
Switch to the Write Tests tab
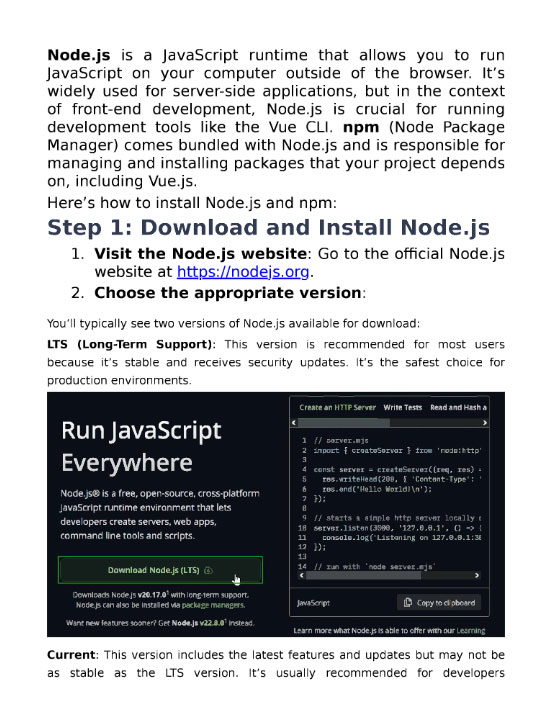[403, 407]
